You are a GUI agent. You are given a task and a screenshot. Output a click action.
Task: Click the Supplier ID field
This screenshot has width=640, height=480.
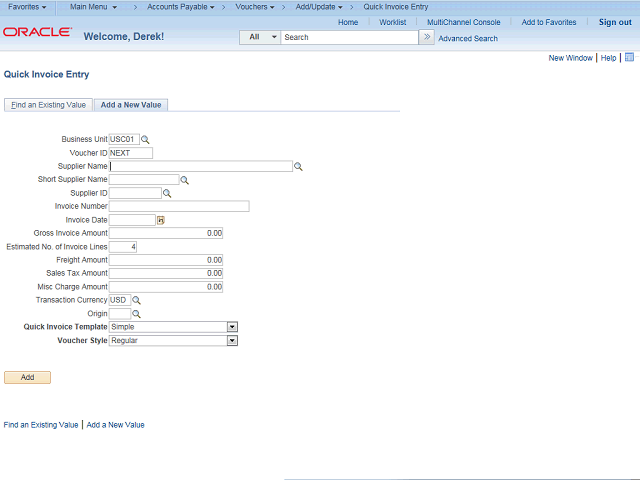point(135,193)
